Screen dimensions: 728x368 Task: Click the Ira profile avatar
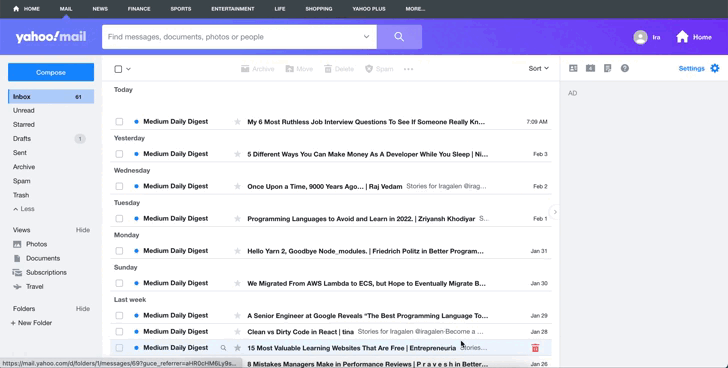point(640,37)
